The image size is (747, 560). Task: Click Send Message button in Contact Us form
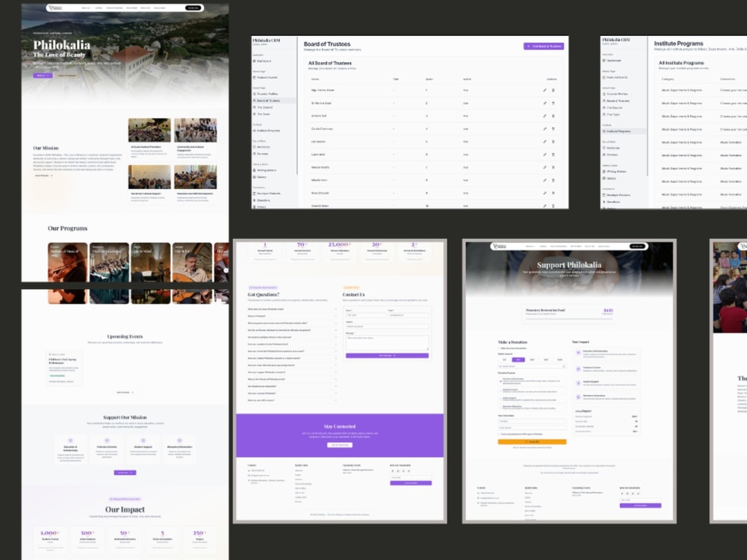coord(387,355)
